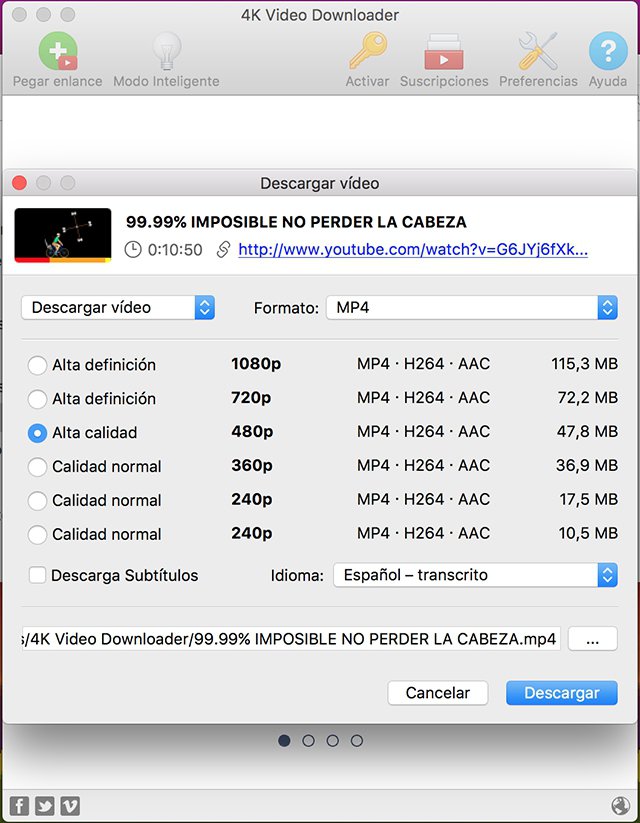The height and width of the screenshot is (823, 640).
Task: Select Alta definición 720p option
Action: pyautogui.click(x=37, y=399)
